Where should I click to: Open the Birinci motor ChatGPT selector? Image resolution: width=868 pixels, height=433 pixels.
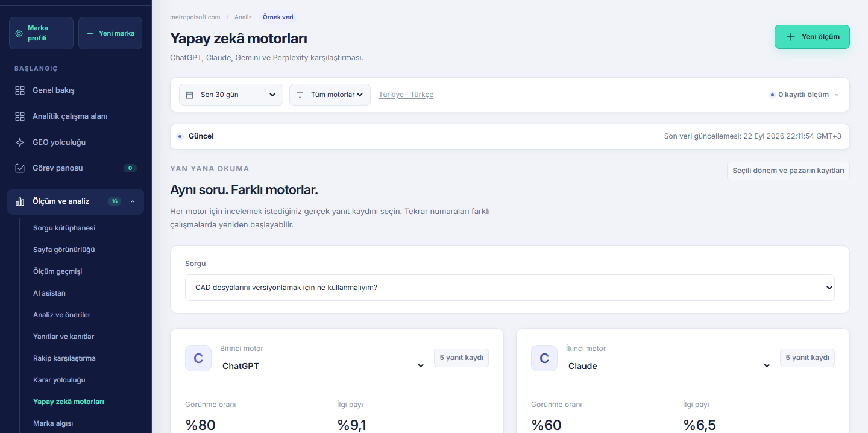[323, 365]
